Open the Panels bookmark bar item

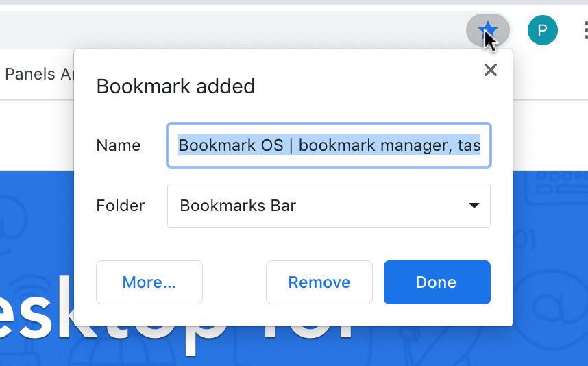(x=38, y=74)
